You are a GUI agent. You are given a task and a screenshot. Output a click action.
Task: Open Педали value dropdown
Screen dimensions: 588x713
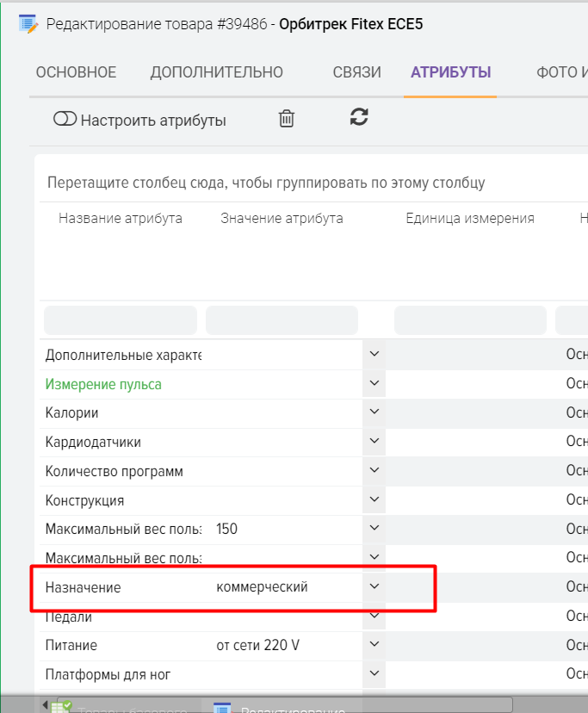point(374,616)
